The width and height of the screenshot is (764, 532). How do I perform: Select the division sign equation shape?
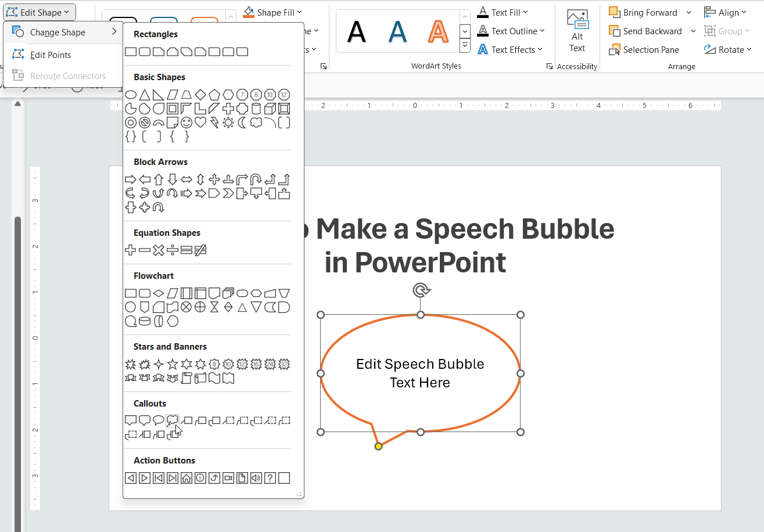tap(173, 250)
